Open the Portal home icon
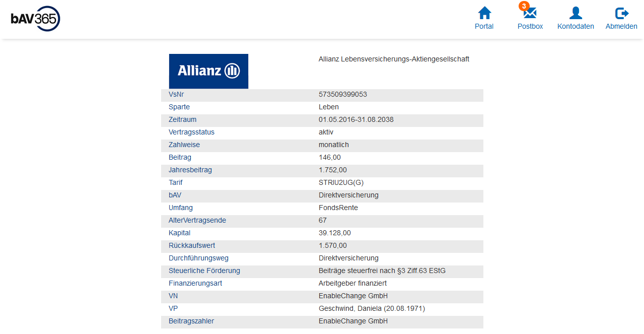This screenshot has height=334, width=644. pyautogui.click(x=484, y=13)
